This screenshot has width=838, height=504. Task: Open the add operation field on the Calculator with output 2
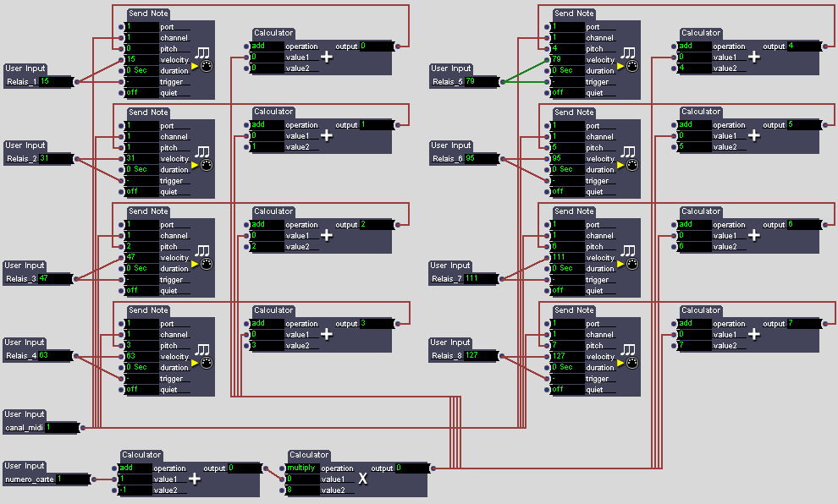(267, 225)
